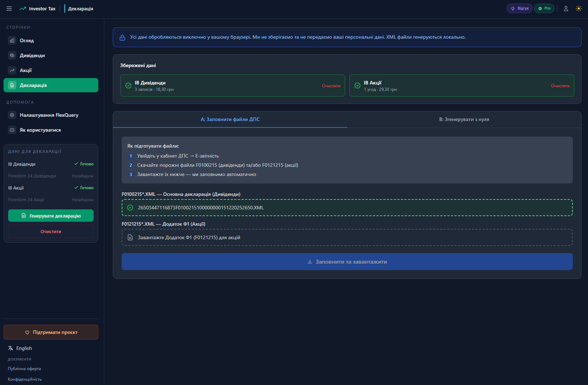Viewport: 588px width, 385px height.
Task: Open Як користуватися guide icon
Action: pyautogui.click(x=12, y=130)
